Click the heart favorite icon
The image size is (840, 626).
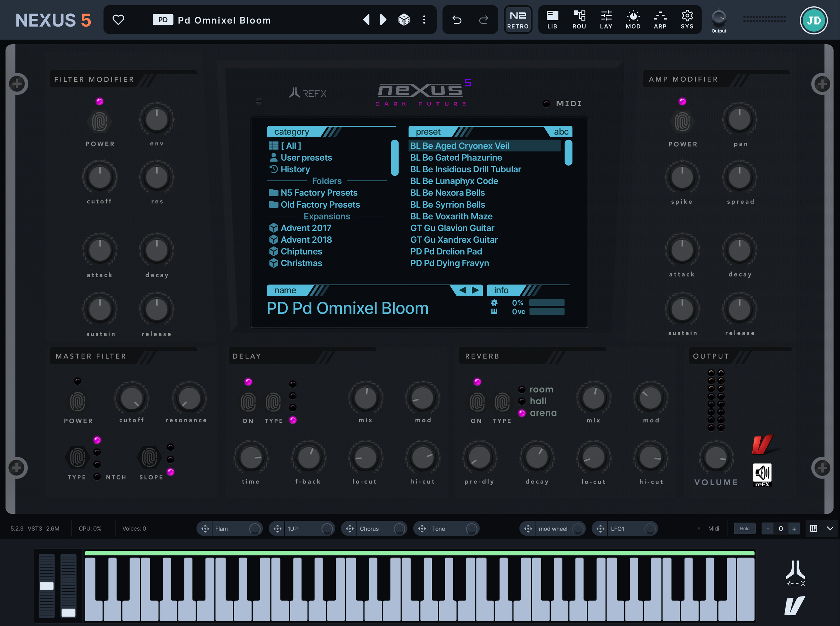118,20
